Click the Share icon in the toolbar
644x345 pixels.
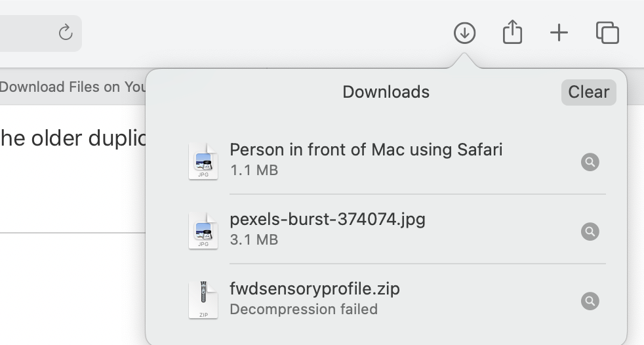coord(512,33)
